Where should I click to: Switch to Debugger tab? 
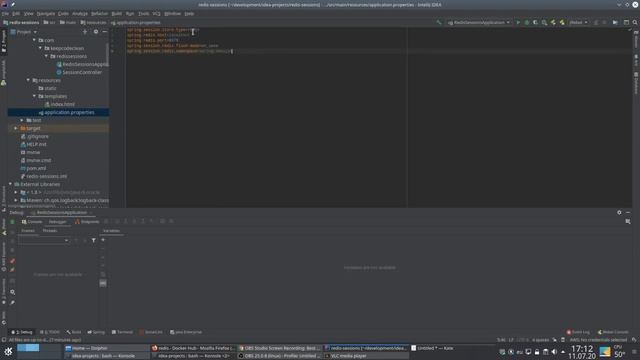point(58,222)
